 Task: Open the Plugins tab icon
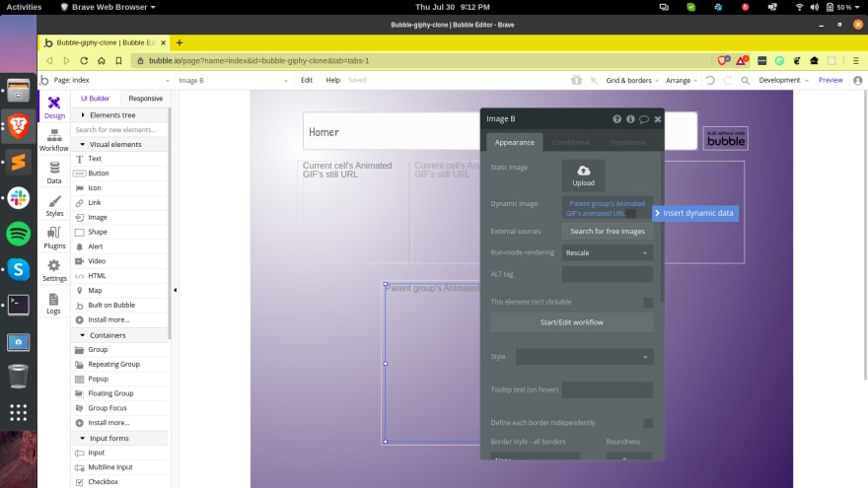54,238
